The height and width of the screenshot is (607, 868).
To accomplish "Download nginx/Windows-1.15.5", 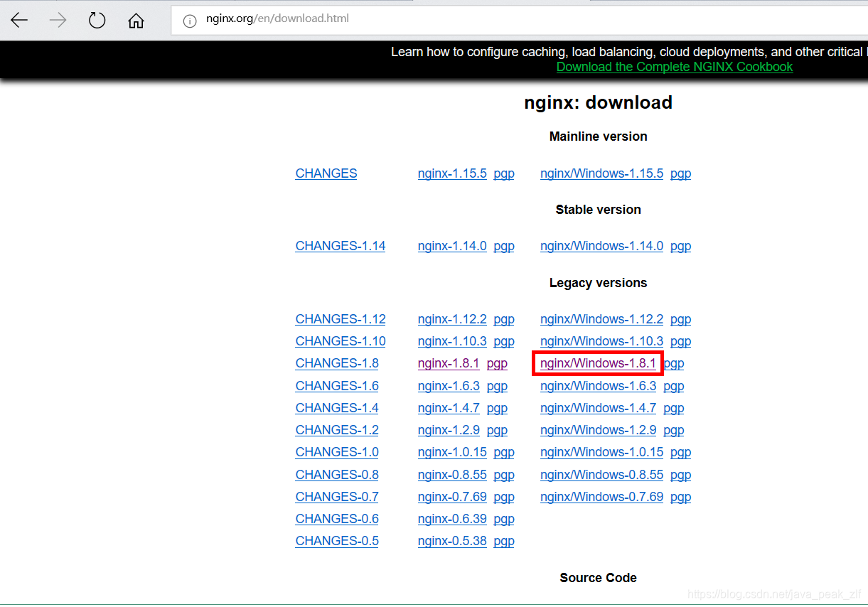I will [x=601, y=173].
